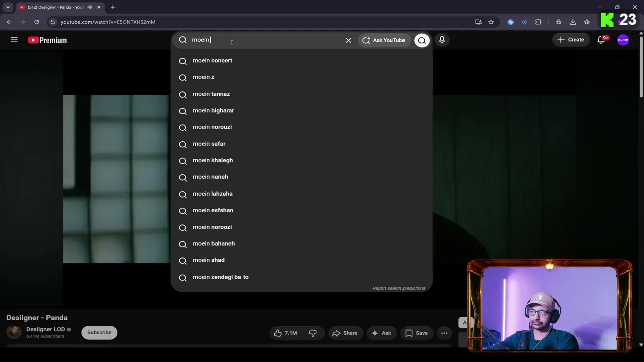
Task: Subscribe to Desiigner LOD channel
Action: 99,332
